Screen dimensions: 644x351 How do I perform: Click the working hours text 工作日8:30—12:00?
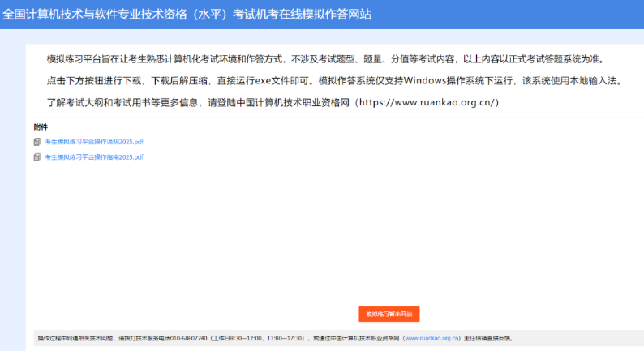click(243, 338)
